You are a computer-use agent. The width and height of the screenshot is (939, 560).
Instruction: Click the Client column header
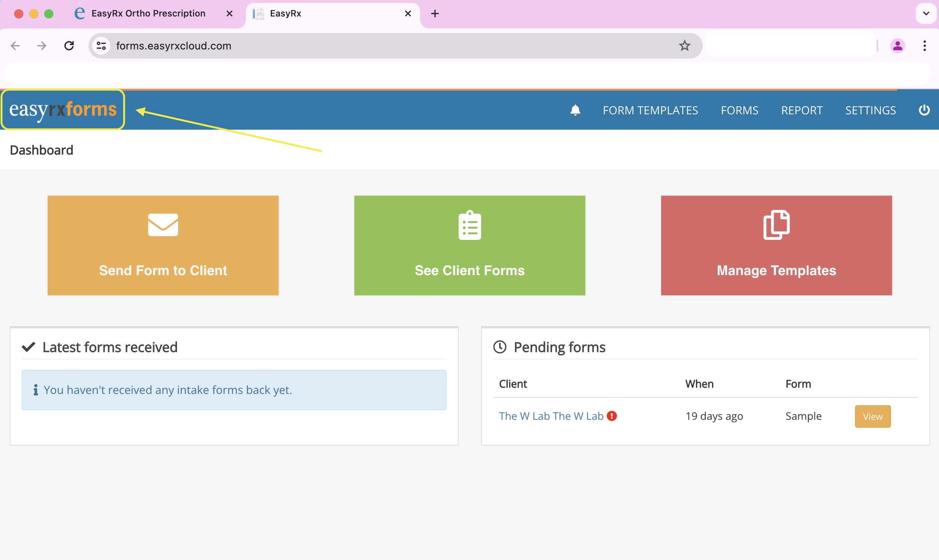(x=513, y=384)
